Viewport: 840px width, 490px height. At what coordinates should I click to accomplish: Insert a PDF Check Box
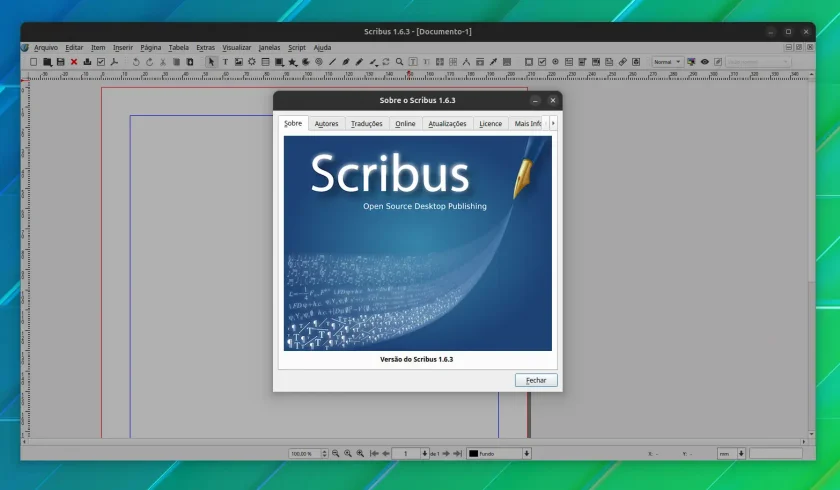[542, 62]
